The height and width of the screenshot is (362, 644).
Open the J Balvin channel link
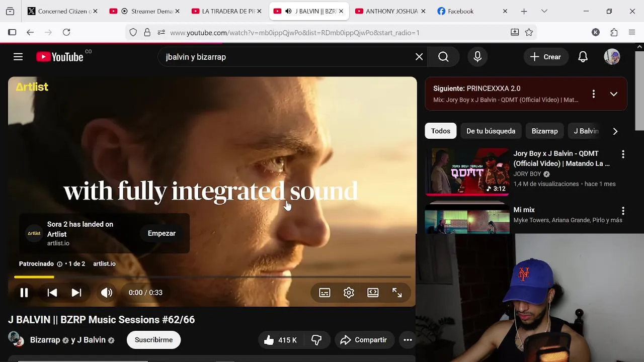pos(91,340)
